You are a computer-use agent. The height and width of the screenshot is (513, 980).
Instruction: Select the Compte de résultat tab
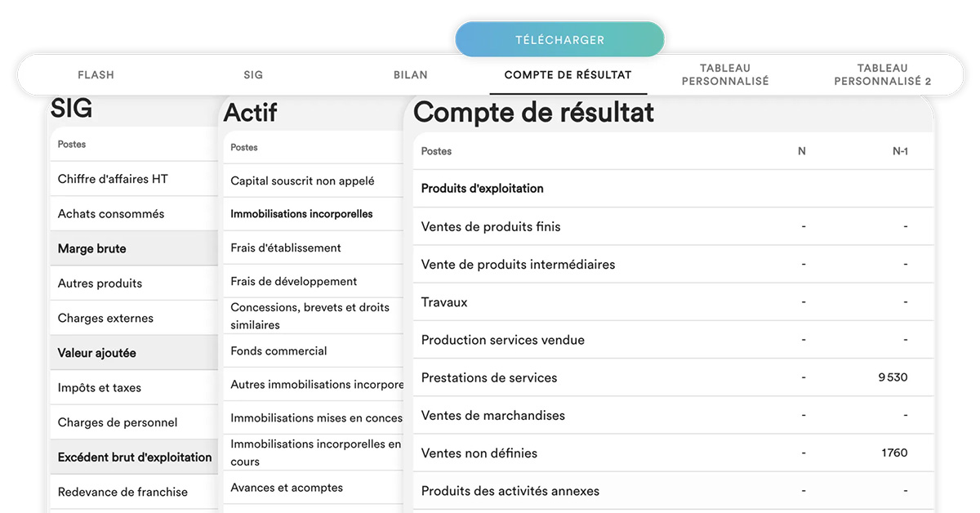coord(568,75)
